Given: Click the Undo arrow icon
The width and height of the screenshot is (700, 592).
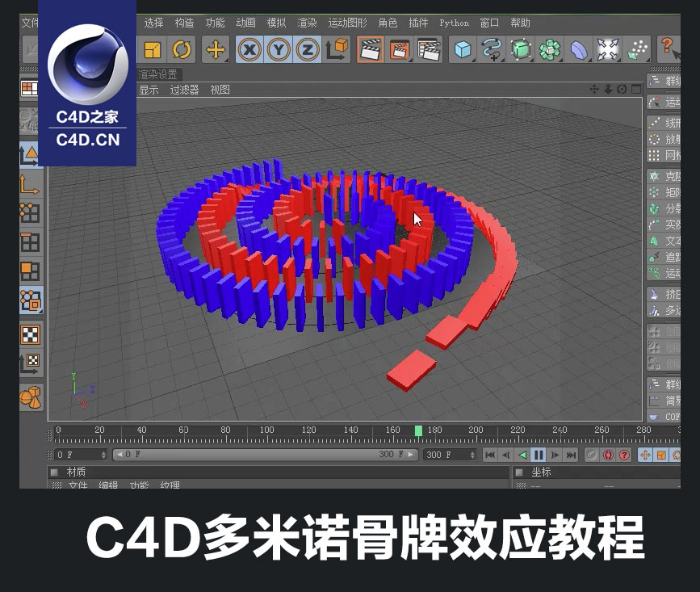Looking at the screenshot, I should pos(181,50).
